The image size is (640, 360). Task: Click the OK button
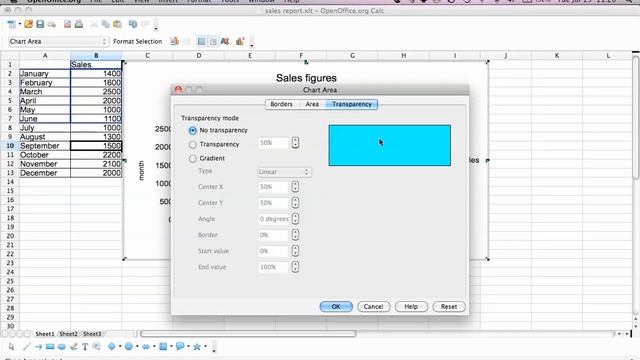[336, 307]
